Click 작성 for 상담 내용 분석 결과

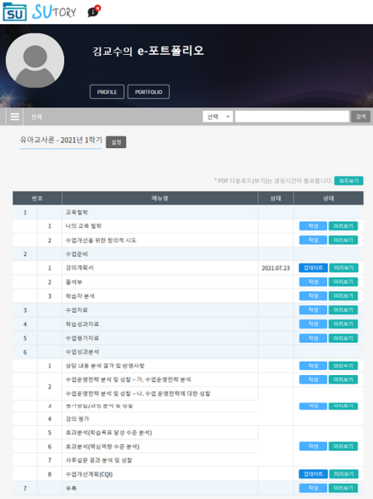pyautogui.click(x=313, y=366)
